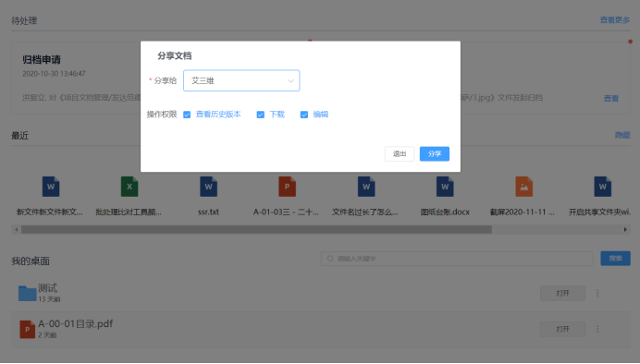This screenshot has height=364, width=640.
Task: Click the 隐藏 link beside 最近
Action: [622, 135]
